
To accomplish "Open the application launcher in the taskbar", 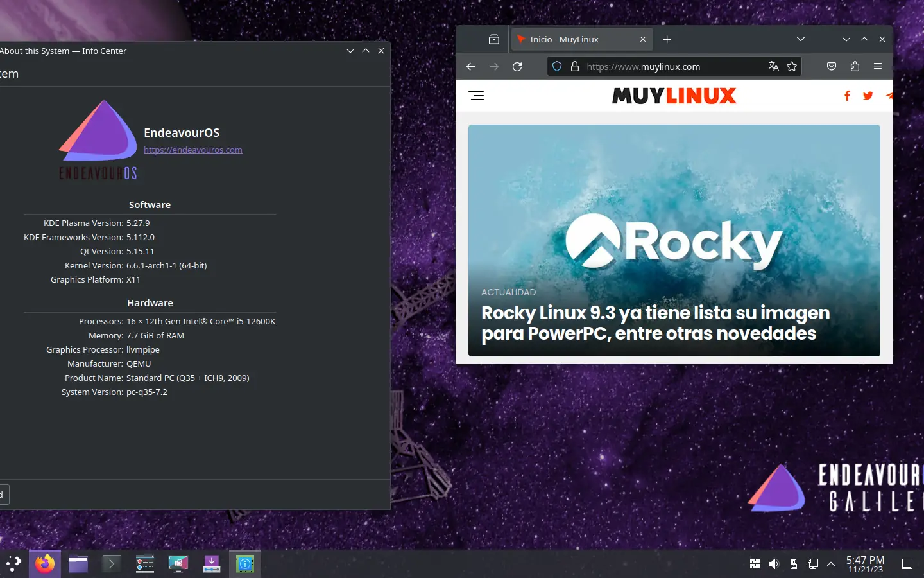I will [x=13, y=564].
